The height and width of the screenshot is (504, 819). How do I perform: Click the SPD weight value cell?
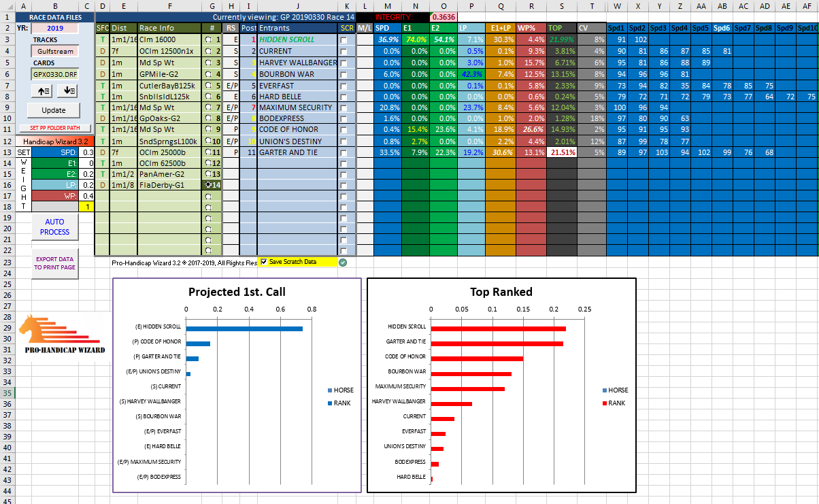coord(88,152)
